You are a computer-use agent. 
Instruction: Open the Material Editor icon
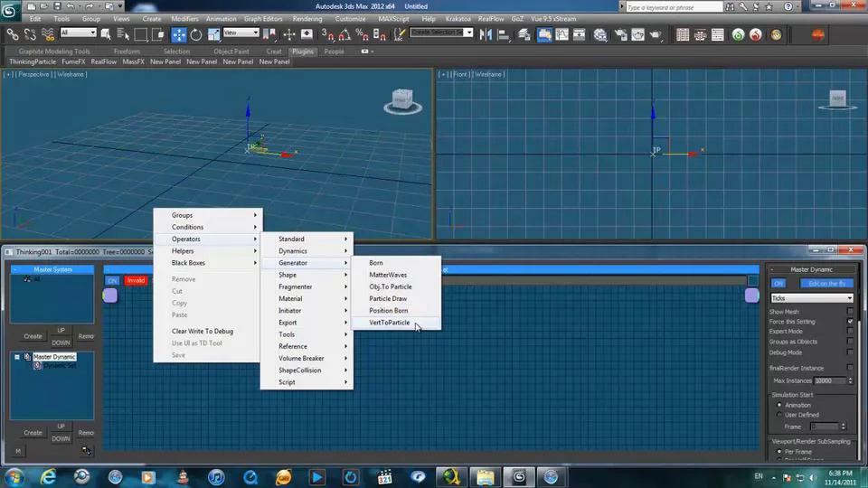coord(600,35)
